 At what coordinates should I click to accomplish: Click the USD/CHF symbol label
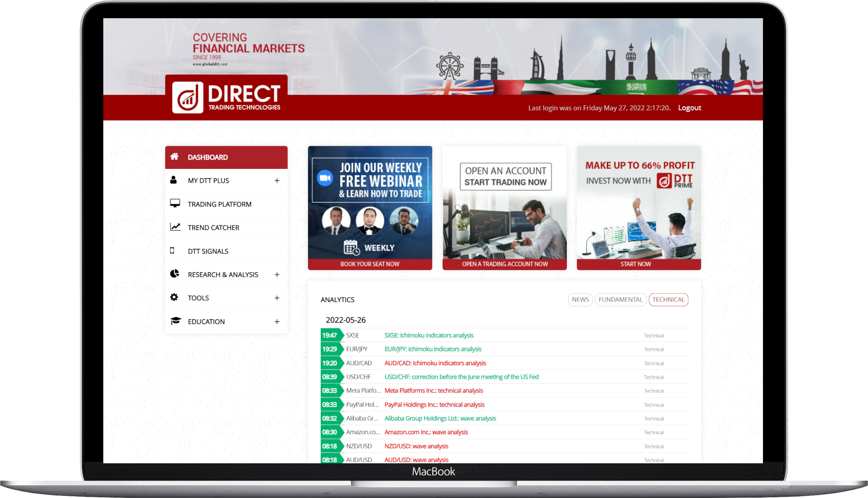(358, 377)
